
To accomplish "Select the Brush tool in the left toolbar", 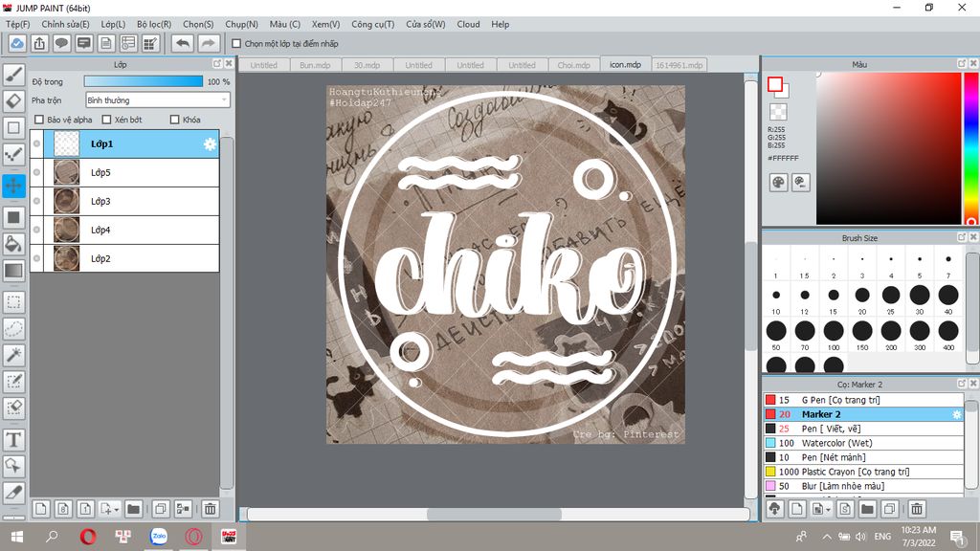I will point(13,75).
